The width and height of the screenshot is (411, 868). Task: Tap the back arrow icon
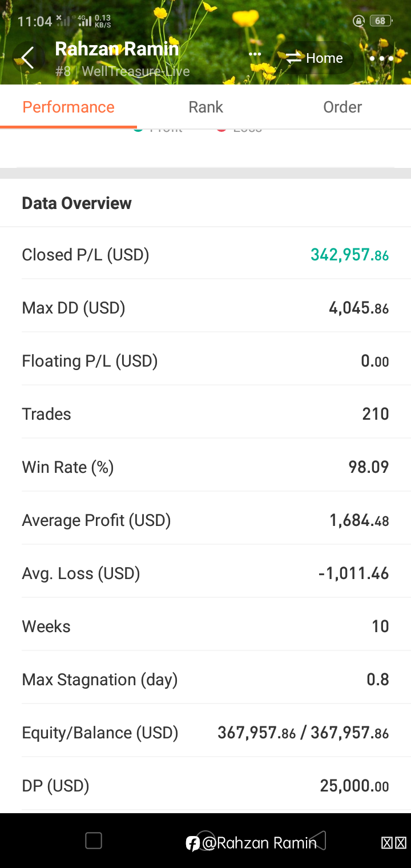27,58
